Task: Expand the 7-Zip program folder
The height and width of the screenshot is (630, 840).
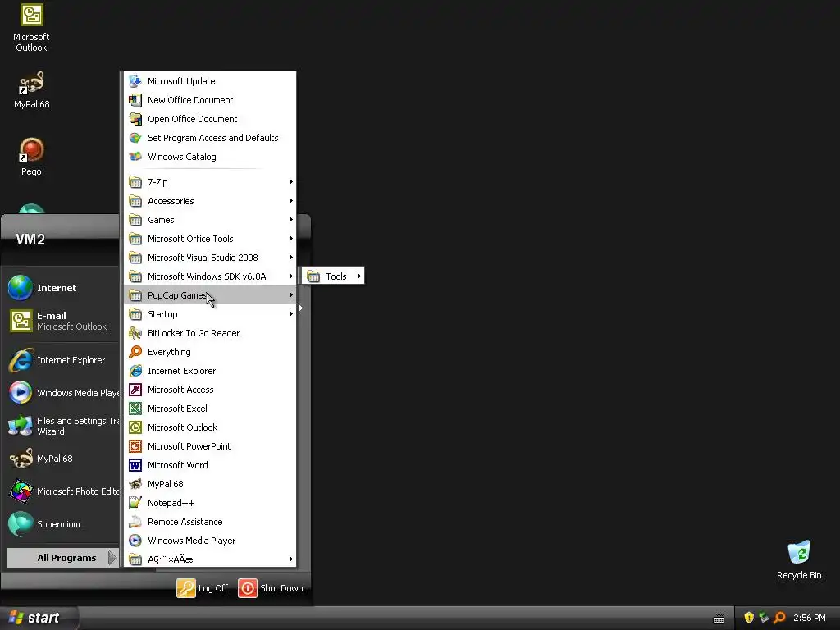Action: point(209,182)
